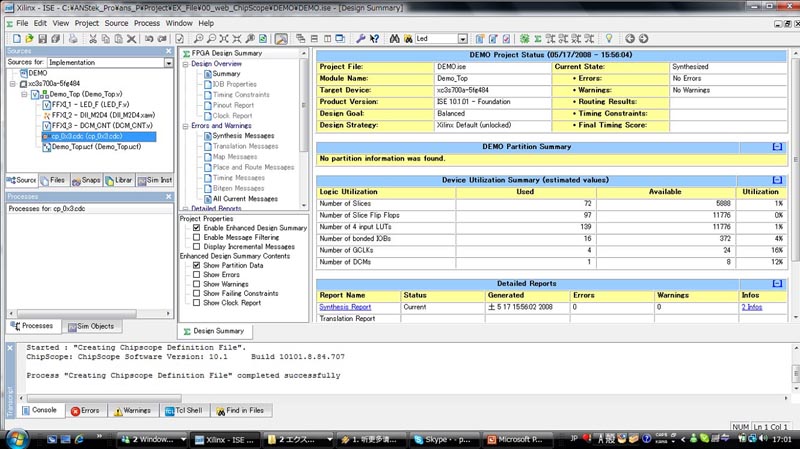This screenshot has width=800, height=449.
Task: Click the Delete X toolbar icon
Action: point(132,39)
